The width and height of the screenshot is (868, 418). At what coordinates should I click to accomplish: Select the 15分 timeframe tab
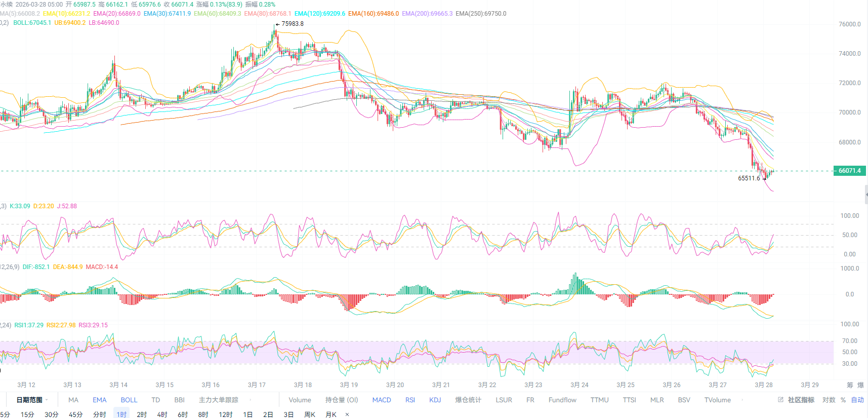[x=27, y=414]
